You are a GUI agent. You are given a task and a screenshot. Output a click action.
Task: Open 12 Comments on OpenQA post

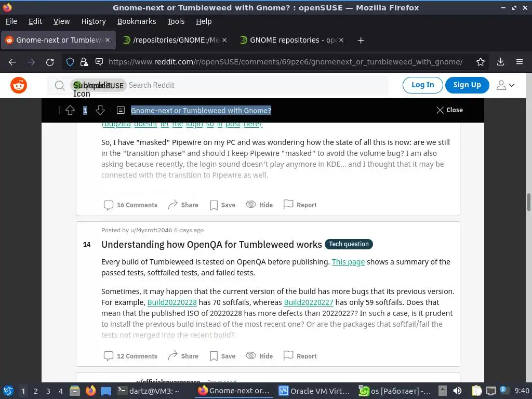pyautogui.click(x=130, y=356)
